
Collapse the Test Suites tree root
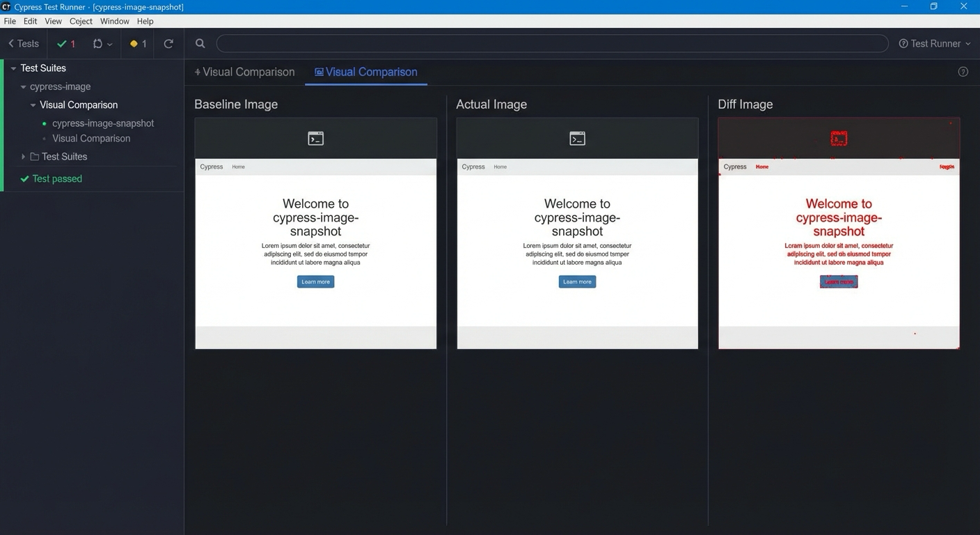(13, 68)
